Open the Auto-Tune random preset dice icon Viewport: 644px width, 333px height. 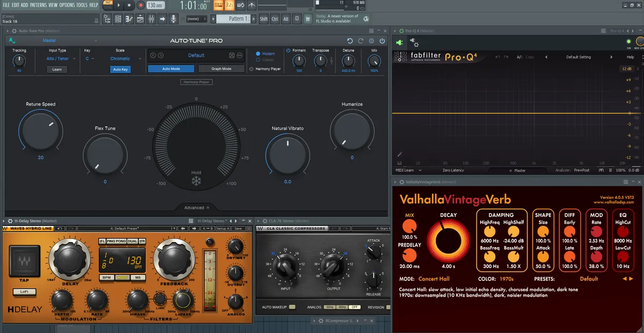click(232, 55)
